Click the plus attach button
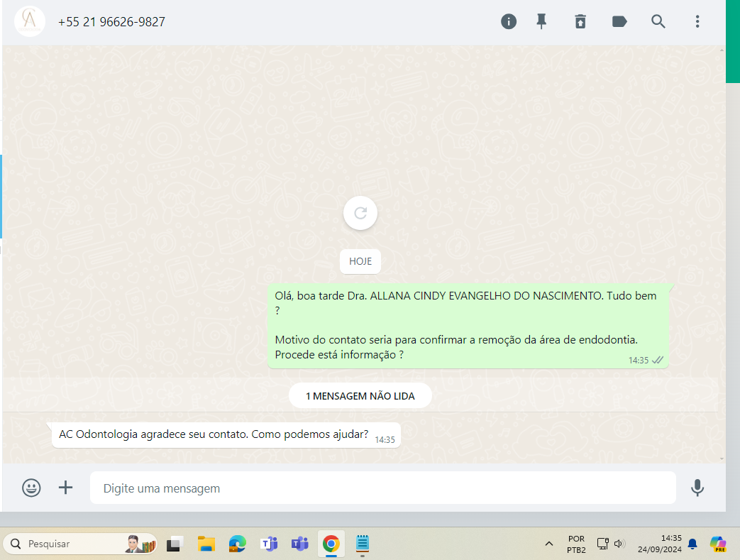 click(x=65, y=488)
